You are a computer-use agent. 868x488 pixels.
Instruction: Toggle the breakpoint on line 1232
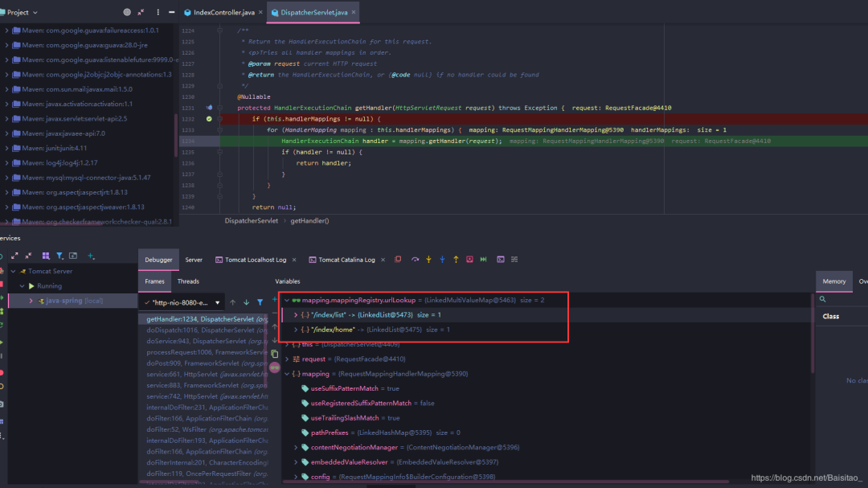point(209,118)
